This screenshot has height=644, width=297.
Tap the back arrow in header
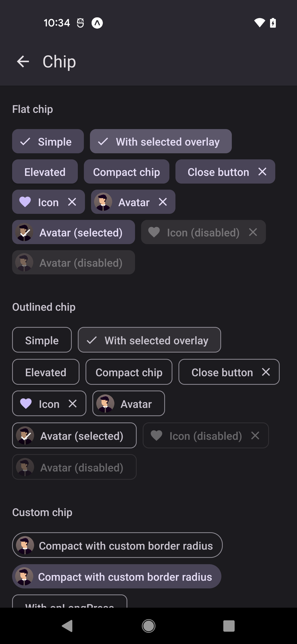click(23, 61)
